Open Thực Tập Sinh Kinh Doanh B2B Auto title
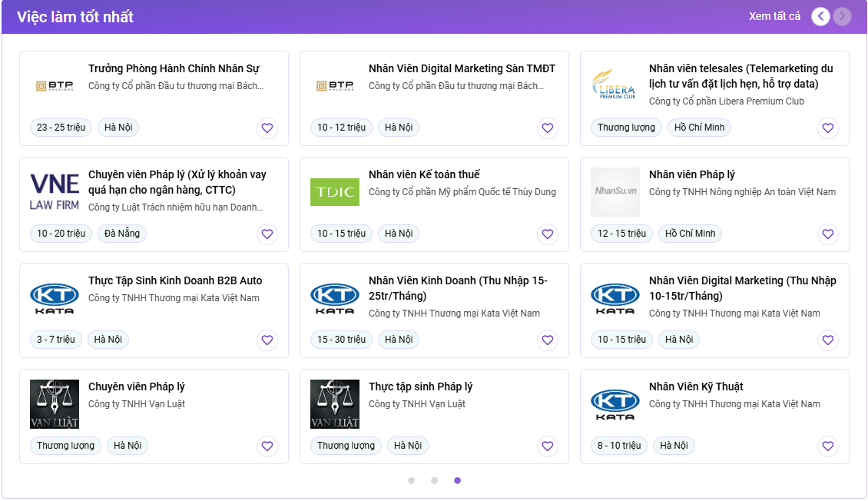This screenshot has width=868, height=501. 175,280
